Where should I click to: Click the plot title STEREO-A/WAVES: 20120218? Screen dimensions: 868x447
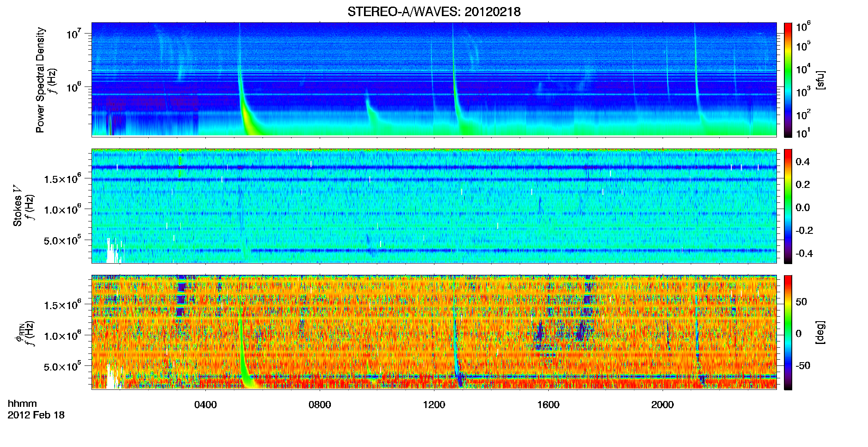point(434,12)
